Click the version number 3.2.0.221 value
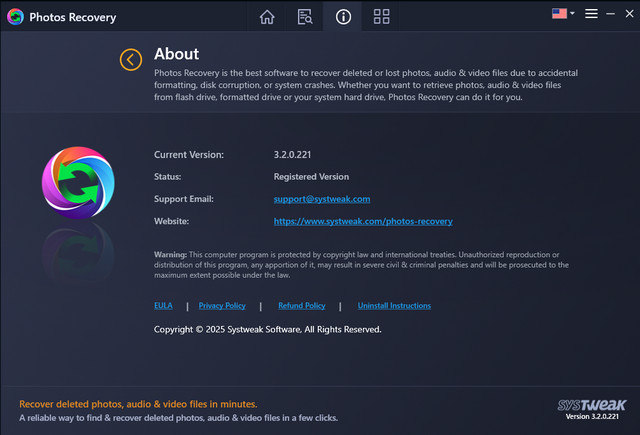 click(x=292, y=155)
